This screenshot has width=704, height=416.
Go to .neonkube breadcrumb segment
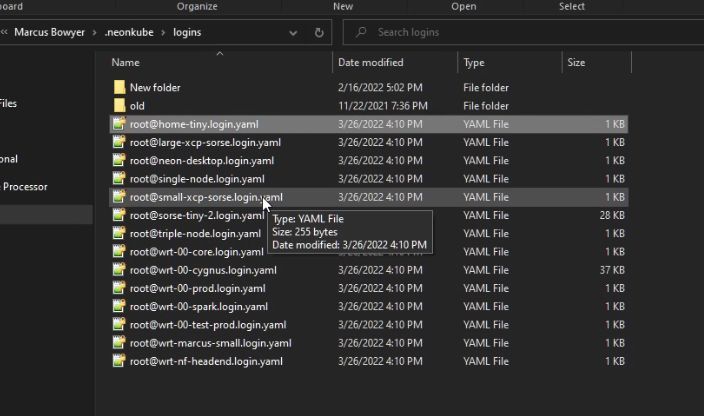[x=129, y=32]
